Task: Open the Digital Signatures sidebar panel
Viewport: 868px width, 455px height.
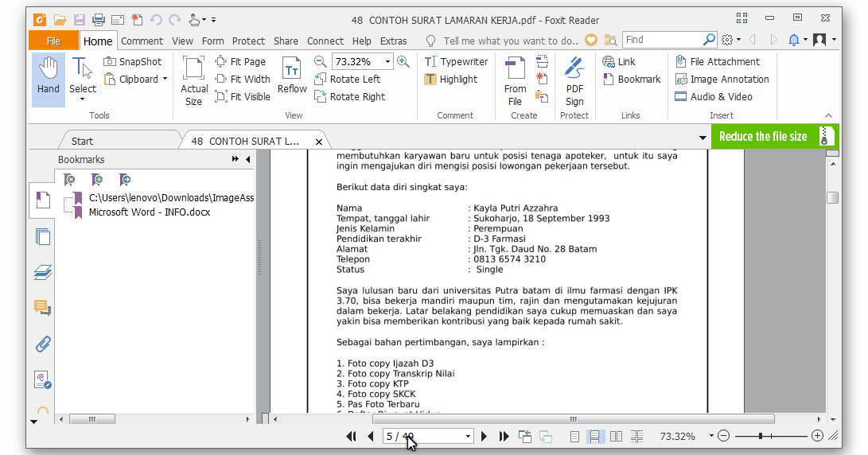Action: [43, 379]
